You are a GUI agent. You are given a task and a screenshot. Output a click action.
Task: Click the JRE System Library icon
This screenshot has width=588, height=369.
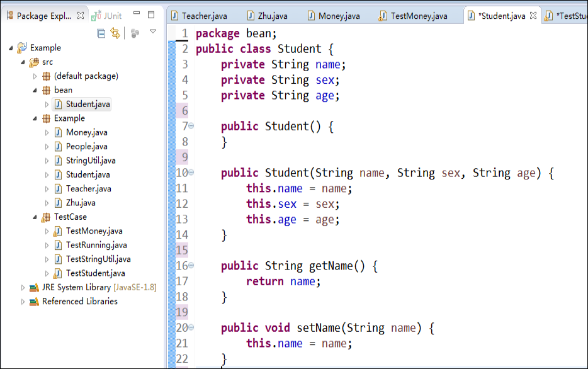coord(34,288)
